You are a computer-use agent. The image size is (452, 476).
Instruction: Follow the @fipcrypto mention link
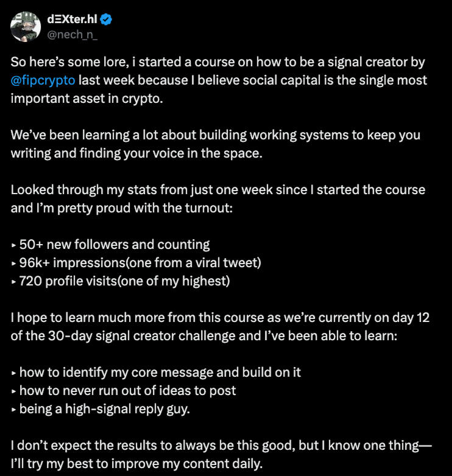[43, 80]
